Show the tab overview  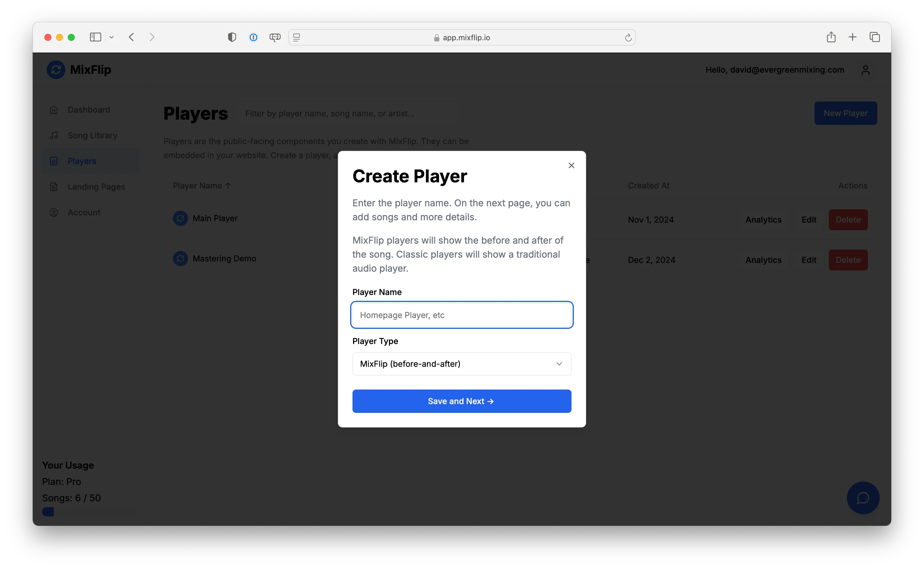[874, 37]
